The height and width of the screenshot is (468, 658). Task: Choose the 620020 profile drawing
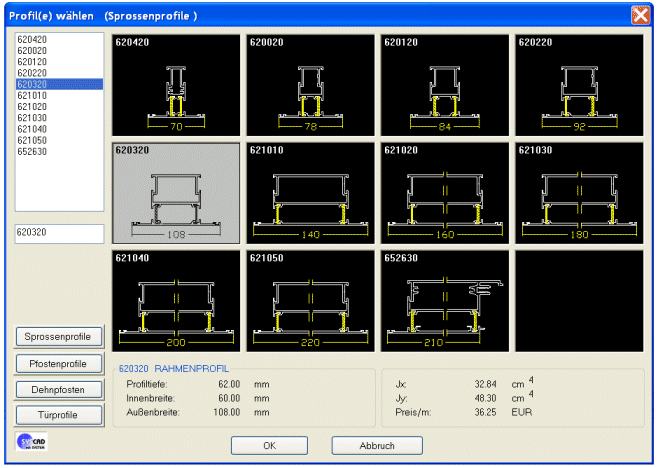310,85
